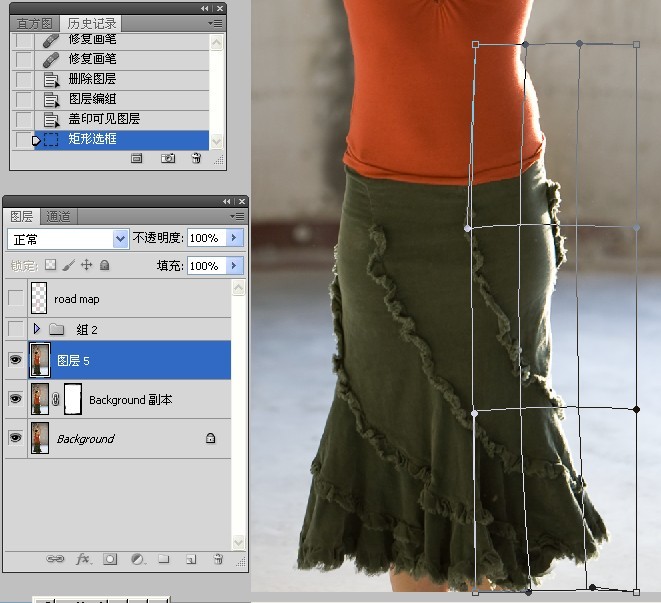
Task: Show the road map layer
Action: [16, 298]
